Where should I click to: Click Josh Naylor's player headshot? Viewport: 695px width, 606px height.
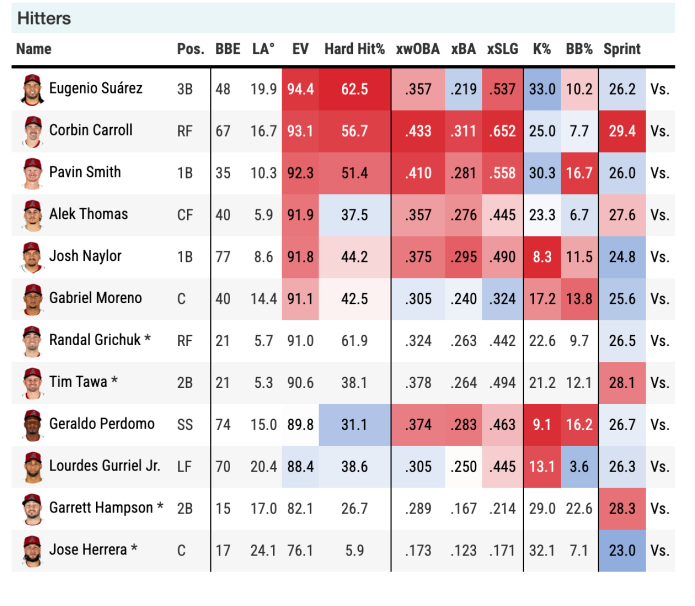[32, 257]
